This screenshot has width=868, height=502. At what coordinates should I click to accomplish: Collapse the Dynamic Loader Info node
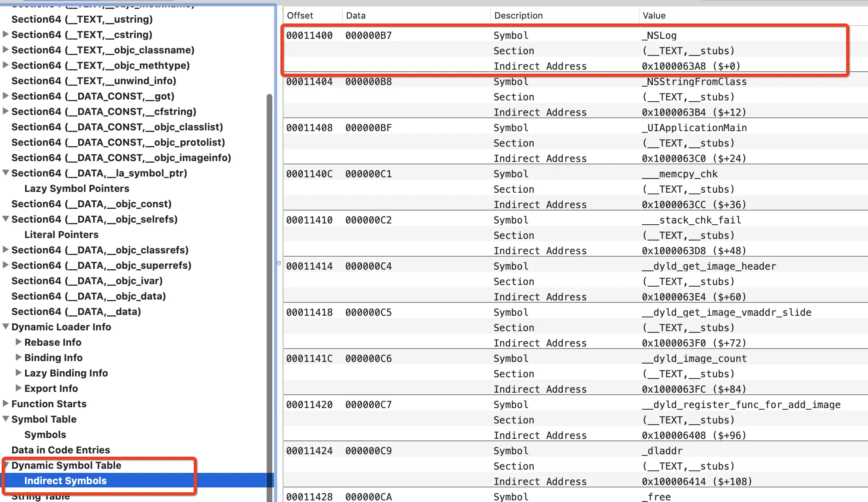coord(6,327)
